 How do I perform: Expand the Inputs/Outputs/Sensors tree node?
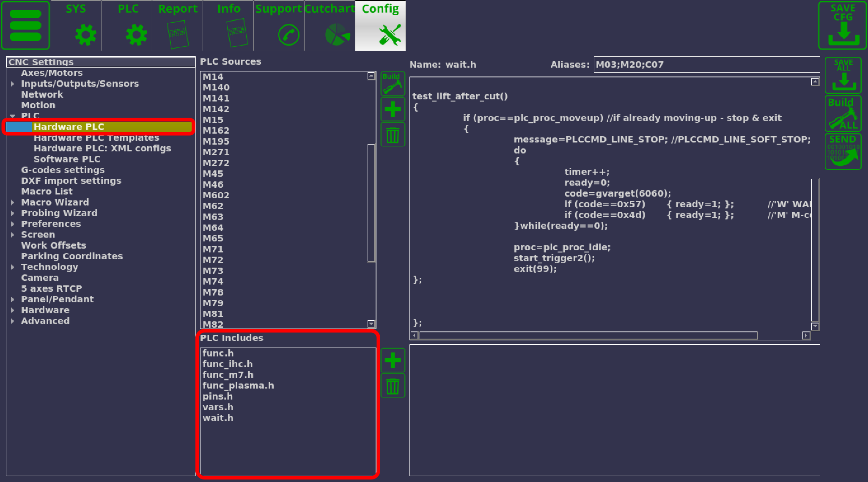pos(13,84)
